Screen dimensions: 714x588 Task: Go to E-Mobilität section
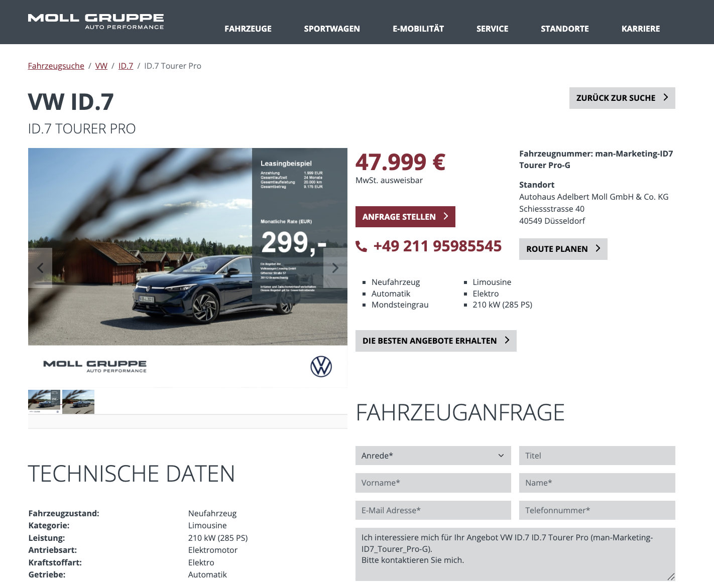click(x=418, y=29)
